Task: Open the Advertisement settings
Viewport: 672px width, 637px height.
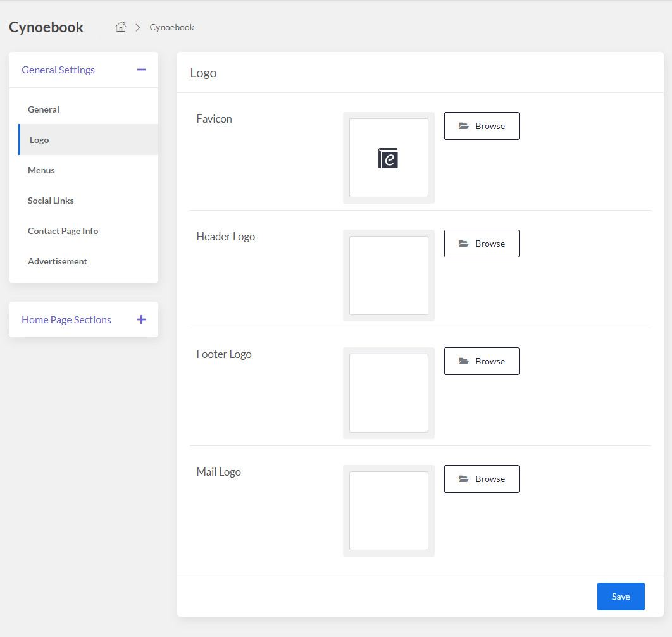Action: click(x=58, y=261)
